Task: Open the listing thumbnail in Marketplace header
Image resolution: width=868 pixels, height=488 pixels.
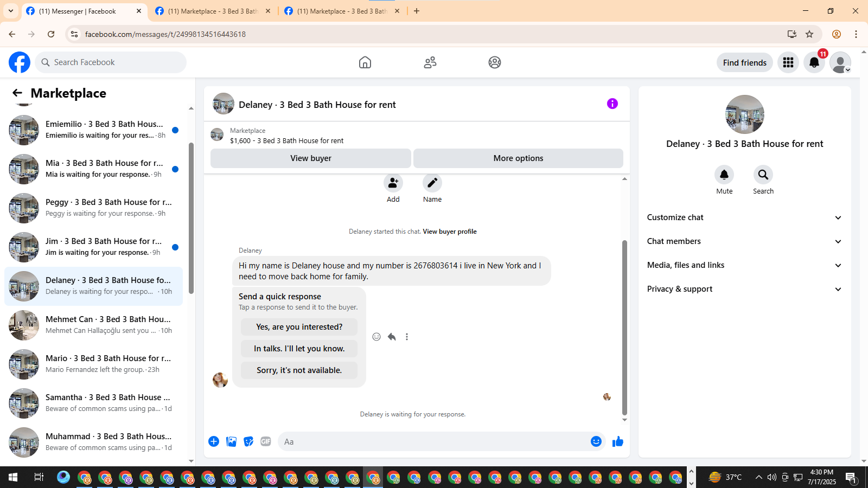Action: tap(217, 134)
